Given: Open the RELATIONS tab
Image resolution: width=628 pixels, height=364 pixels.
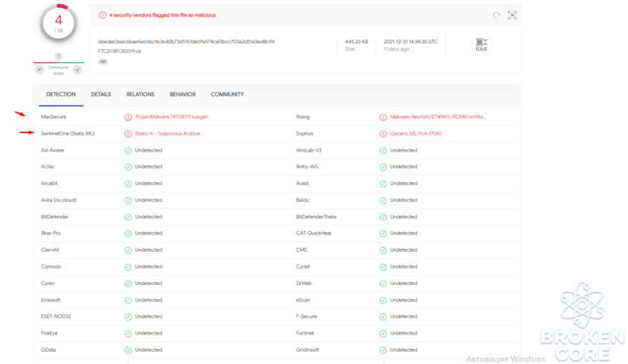Looking at the screenshot, I should [x=140, y=94].
